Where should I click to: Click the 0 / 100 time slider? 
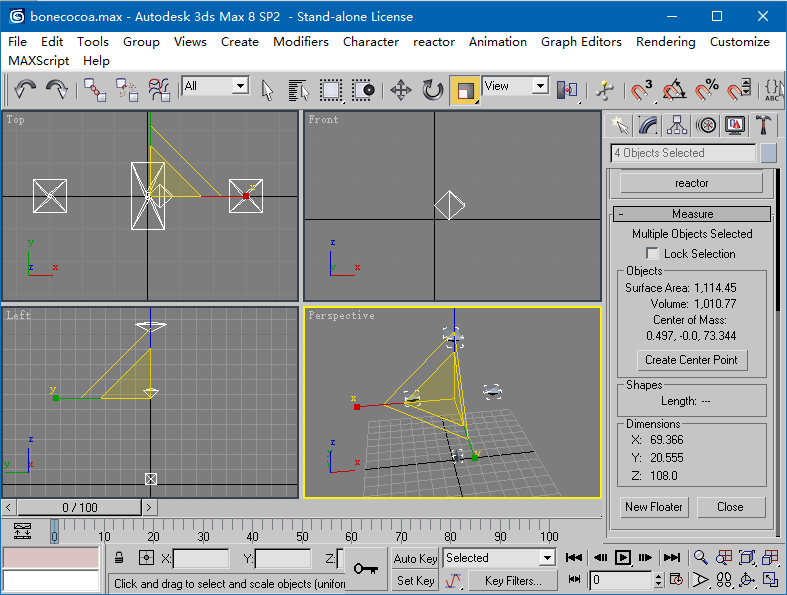80,507
